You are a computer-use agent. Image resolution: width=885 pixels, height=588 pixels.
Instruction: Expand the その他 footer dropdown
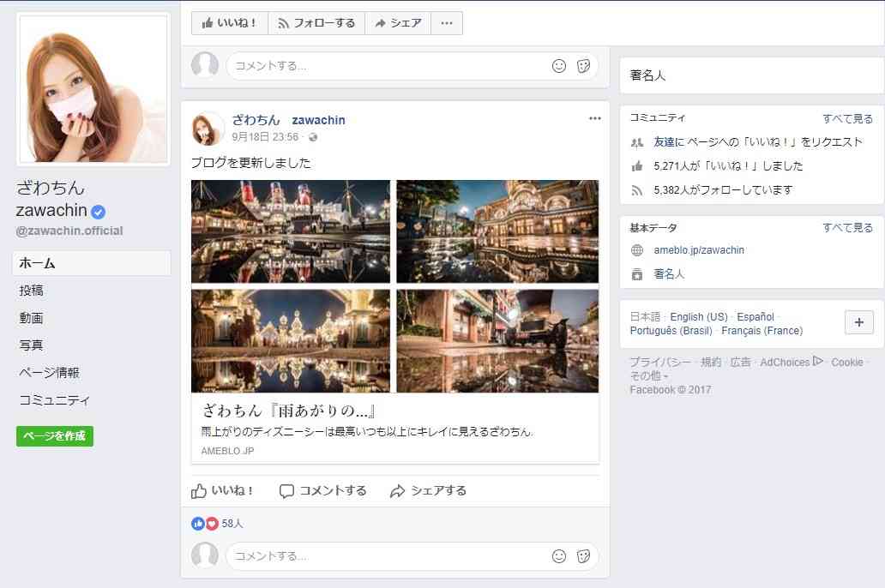[648, 375]
